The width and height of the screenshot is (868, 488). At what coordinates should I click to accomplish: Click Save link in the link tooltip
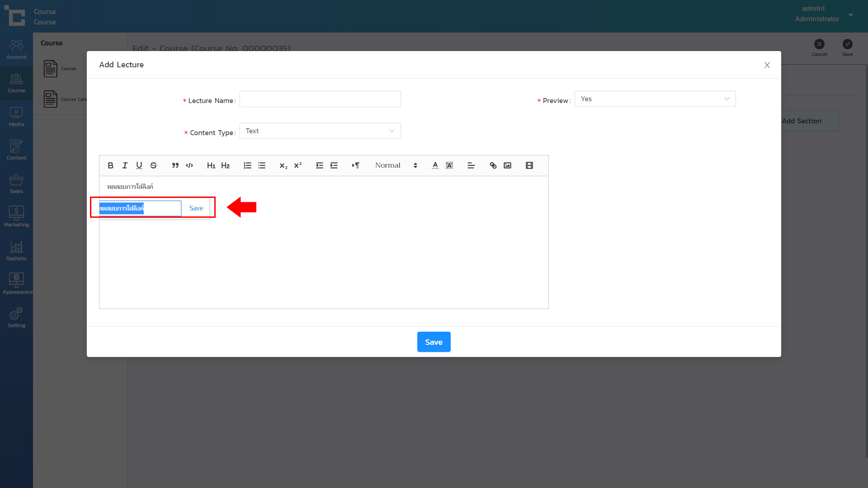click(196, 208)
